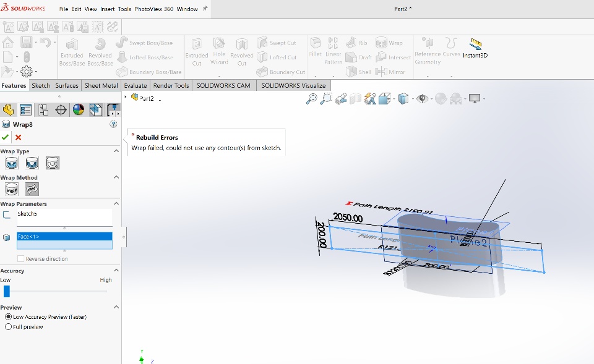Image resolution: width=594 pixels, height=364 pixels.
Task: Open the DisplayManager color sphere tab
Action: [x=78, y=110]
